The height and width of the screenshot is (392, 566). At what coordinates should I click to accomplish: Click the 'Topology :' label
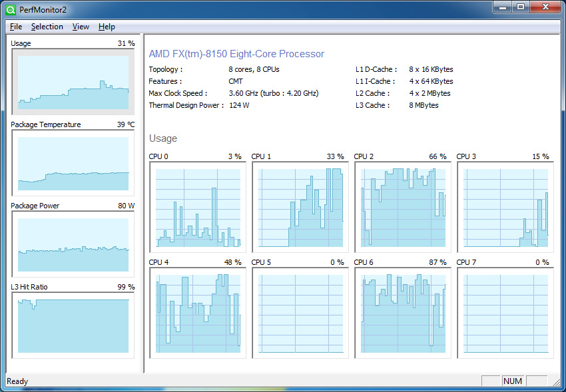pyautogui.click(x=166, y=69)
